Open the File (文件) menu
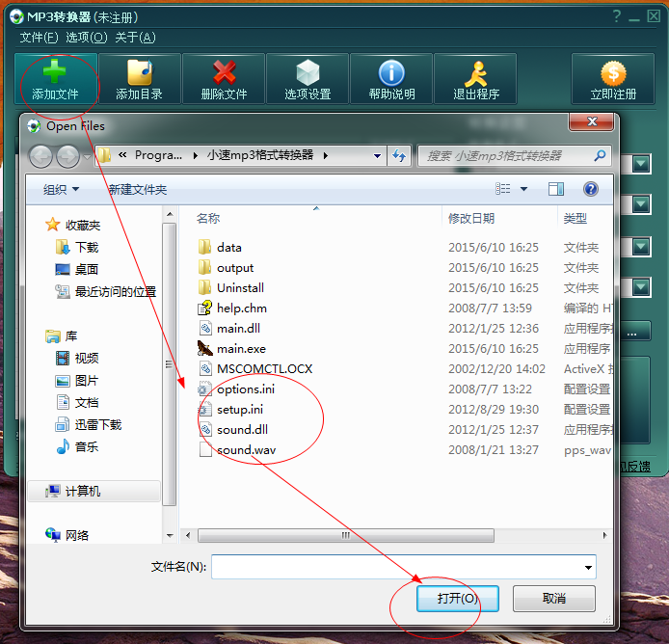The width and height of the screenshot is (669, 644). 39,38
